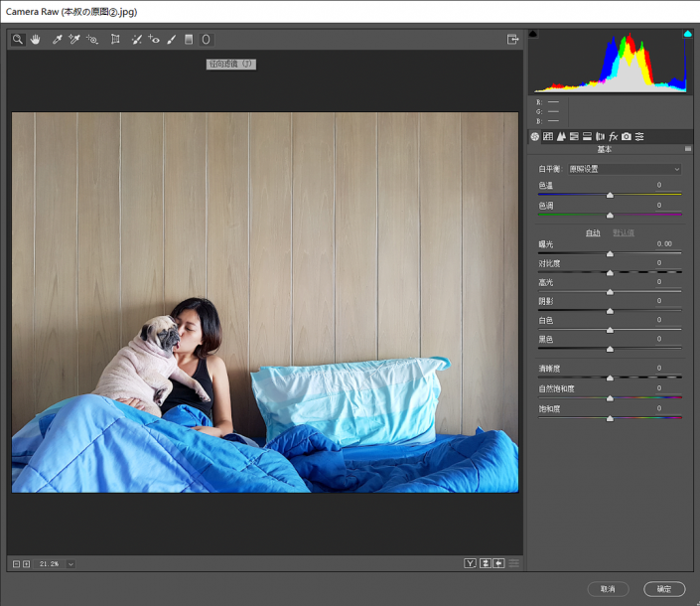Image resolution: width=700 pixels, height=606 pixels.
Task: Select the Radial Filter tool
Action: coord(206,40)
